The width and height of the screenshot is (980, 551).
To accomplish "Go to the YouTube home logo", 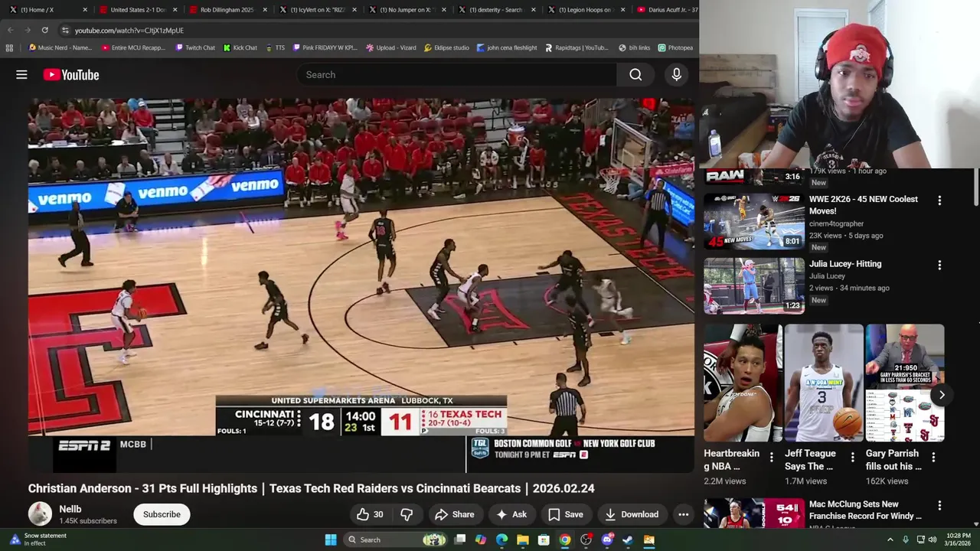I will (x=71, y=74).
